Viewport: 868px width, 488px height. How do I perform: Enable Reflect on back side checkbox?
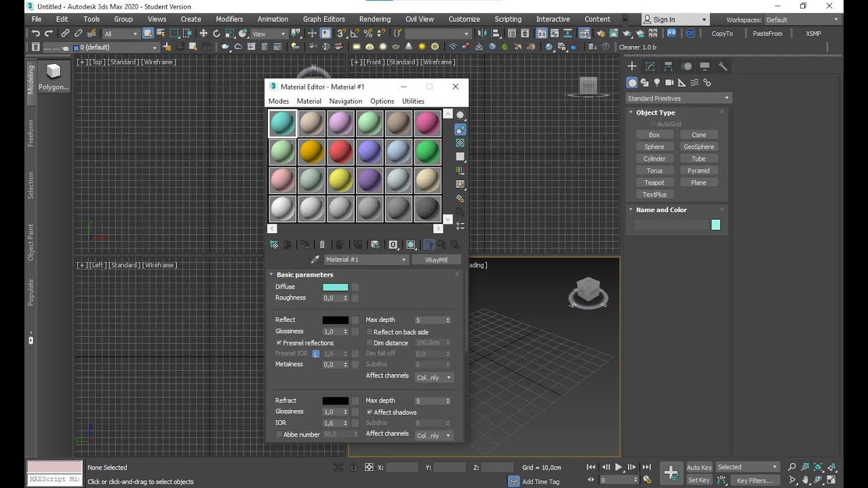pyautogui.click(x=370, y=332)
